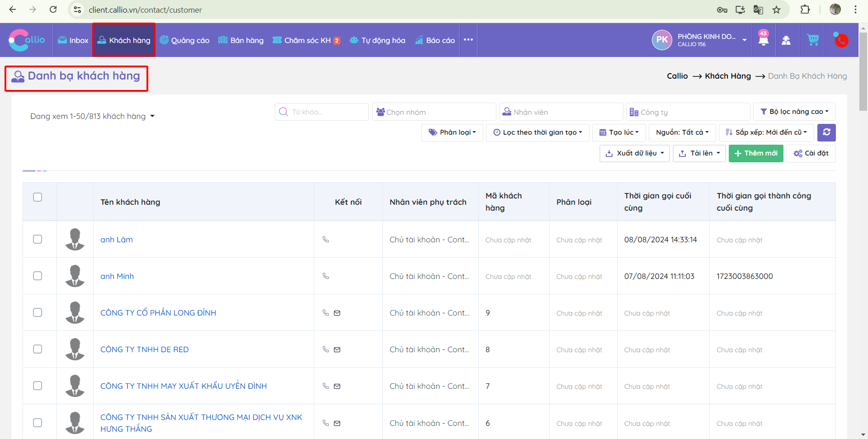
Task: Open the more menu (three dots) in navbar
Action: coord(468,40)
